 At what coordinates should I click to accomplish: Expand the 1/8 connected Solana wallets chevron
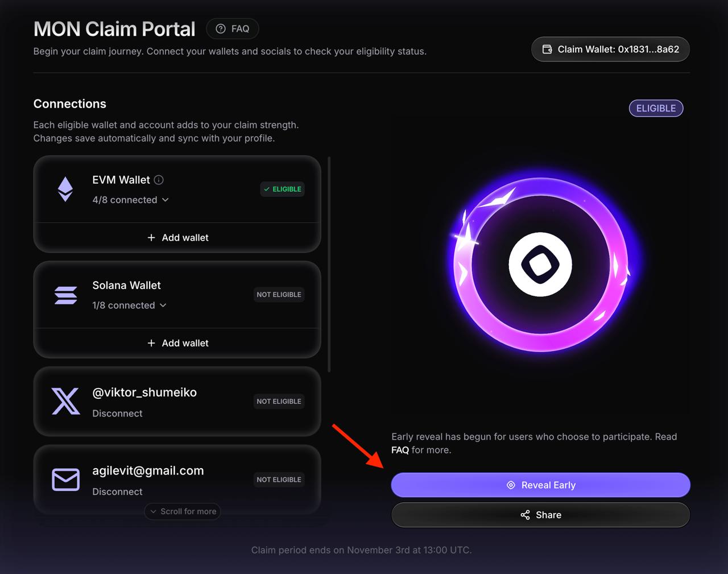[163, 305]
